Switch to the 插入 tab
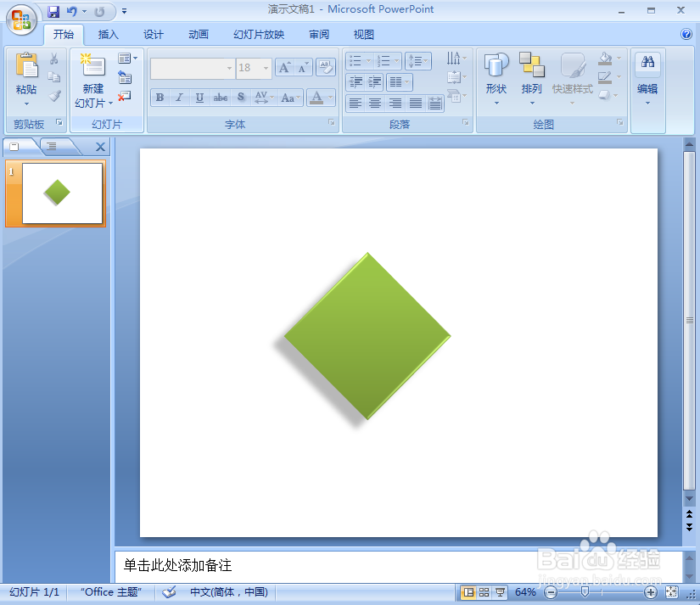Viewport: 700px width, 605px height. 108,35
